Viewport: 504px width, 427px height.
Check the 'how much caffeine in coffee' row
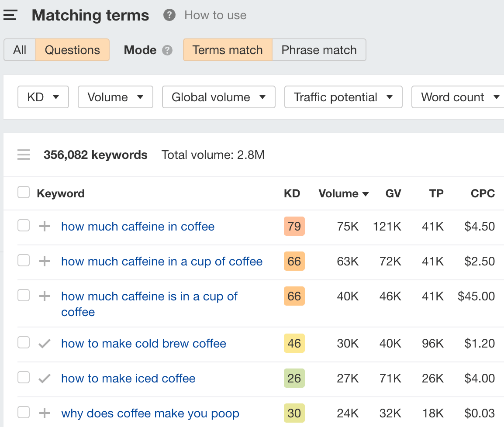pyautogui.click(x=24, y=225)
